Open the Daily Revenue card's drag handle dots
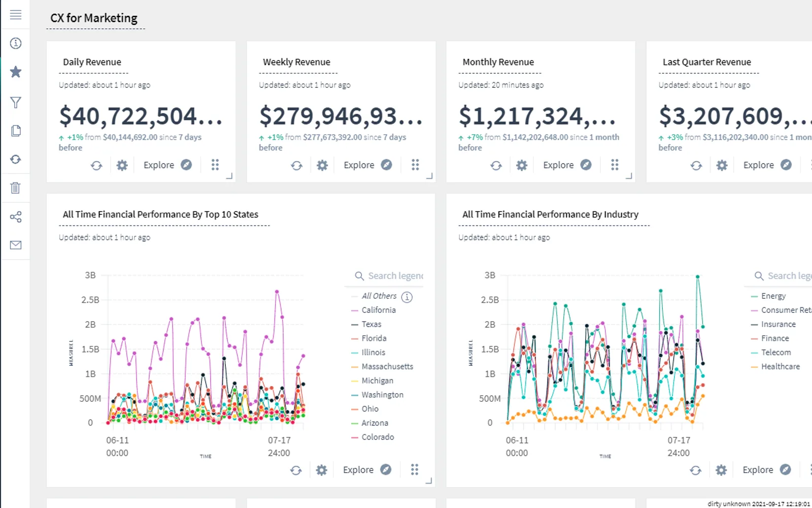Image resolution: width=812 pixels, height=508 pixels. (x=215, y=165)
